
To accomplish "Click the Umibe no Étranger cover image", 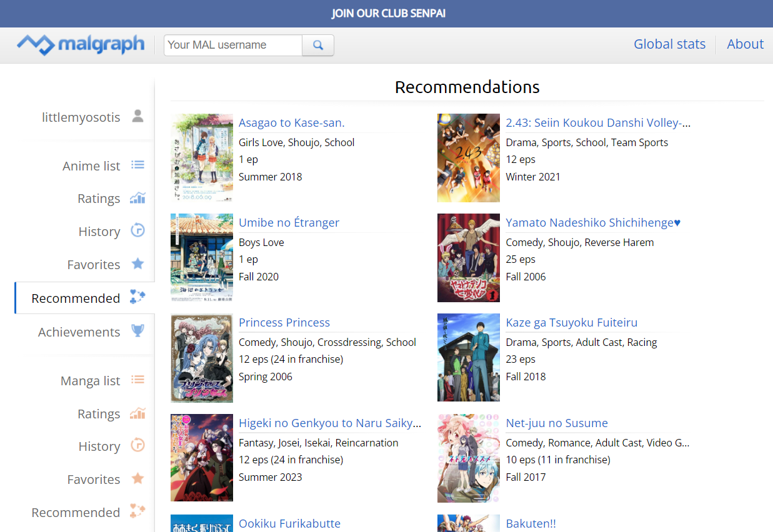I will coord(202,258).
